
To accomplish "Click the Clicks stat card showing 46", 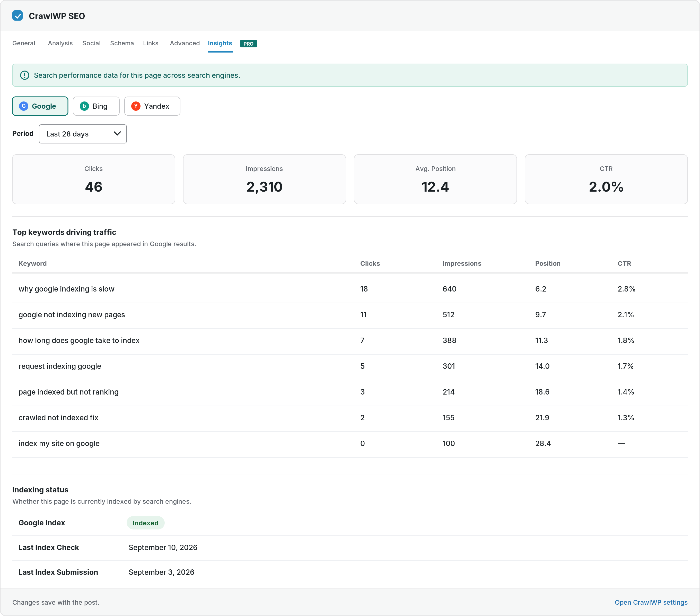I will coord(93,179).
